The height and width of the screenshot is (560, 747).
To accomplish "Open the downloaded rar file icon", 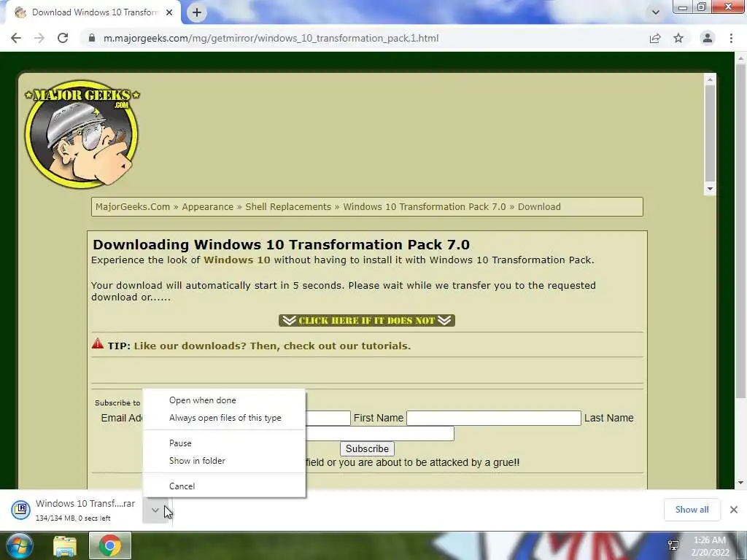I will tap(20, 509).
